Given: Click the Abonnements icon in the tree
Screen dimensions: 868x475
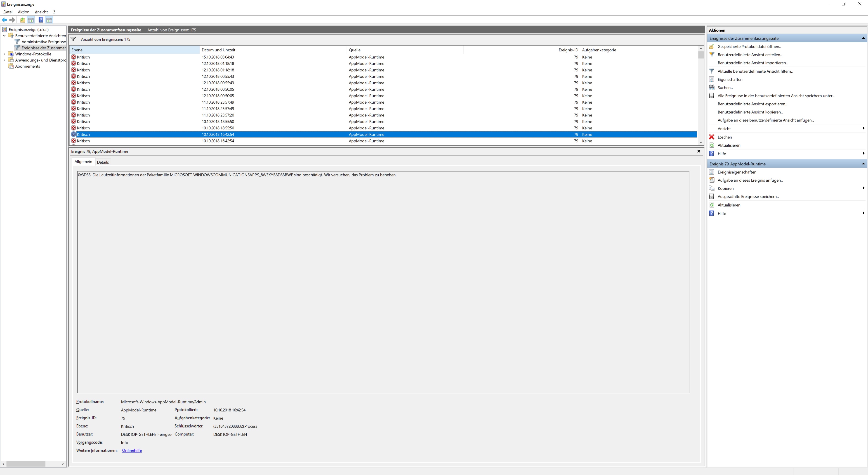Looking at the screenshot, I should (x=11, y=66).
